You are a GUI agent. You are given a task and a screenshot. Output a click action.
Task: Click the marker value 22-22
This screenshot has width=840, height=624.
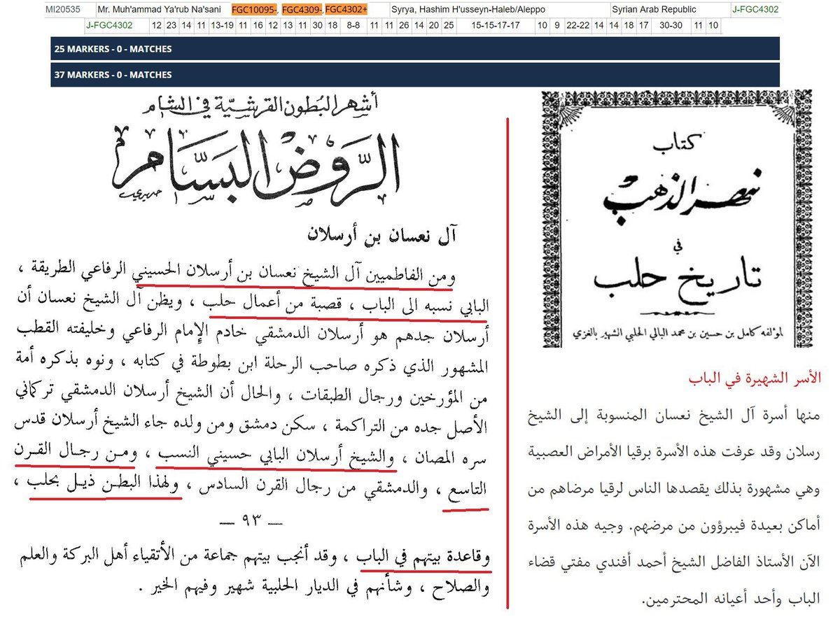pos(578,24)
